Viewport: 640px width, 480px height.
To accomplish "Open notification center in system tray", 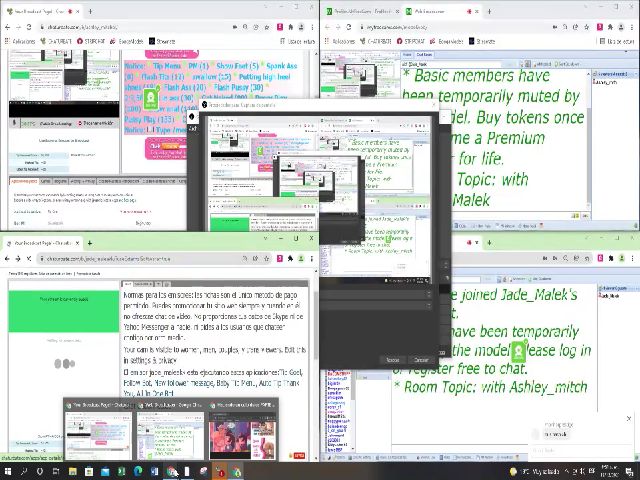I will (x=631, y=472).
